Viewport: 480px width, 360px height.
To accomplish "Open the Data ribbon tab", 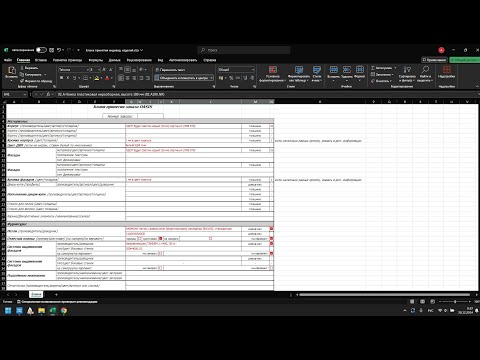I will coord(114,60).
